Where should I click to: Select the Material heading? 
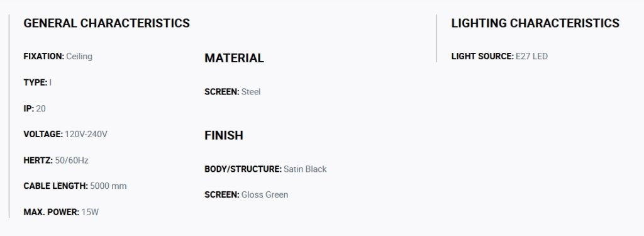click(234, 58)
